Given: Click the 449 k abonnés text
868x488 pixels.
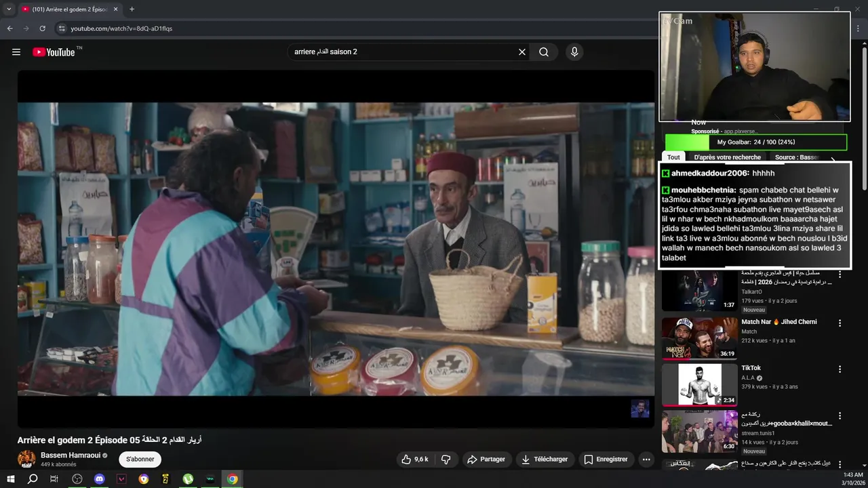Looking at the screenshot, I should click(58, 465).
